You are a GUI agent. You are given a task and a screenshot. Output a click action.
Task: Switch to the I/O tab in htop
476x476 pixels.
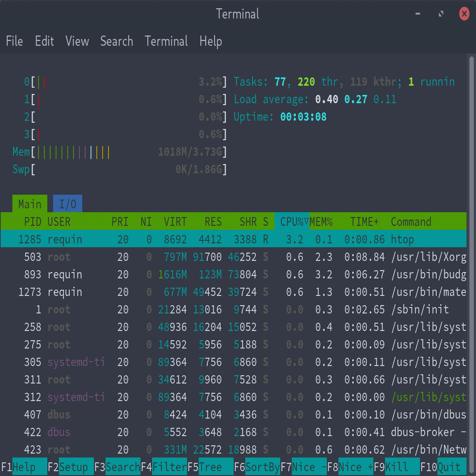[67, 204]
